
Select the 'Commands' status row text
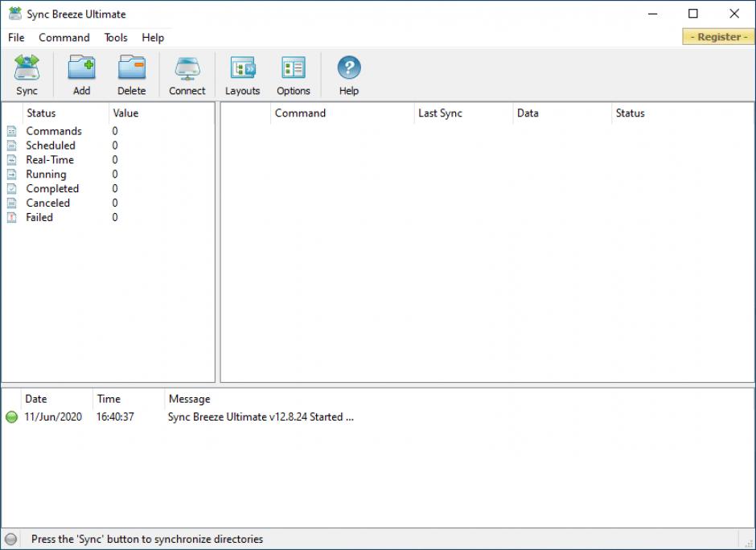point(54,131)
